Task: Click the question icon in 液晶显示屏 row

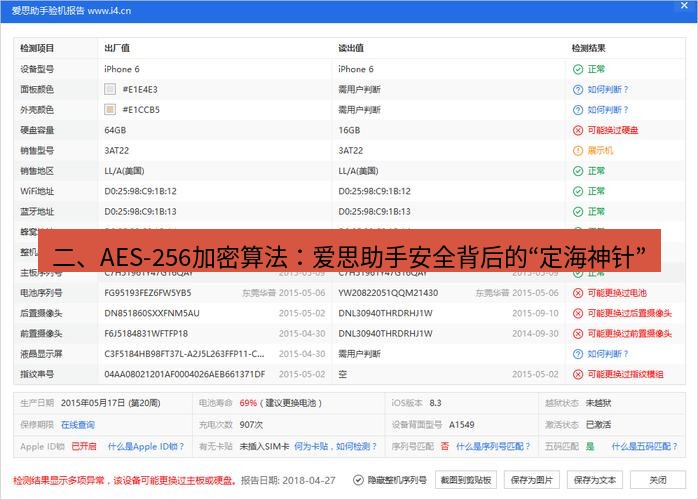Action: click(x=578, y=354)
